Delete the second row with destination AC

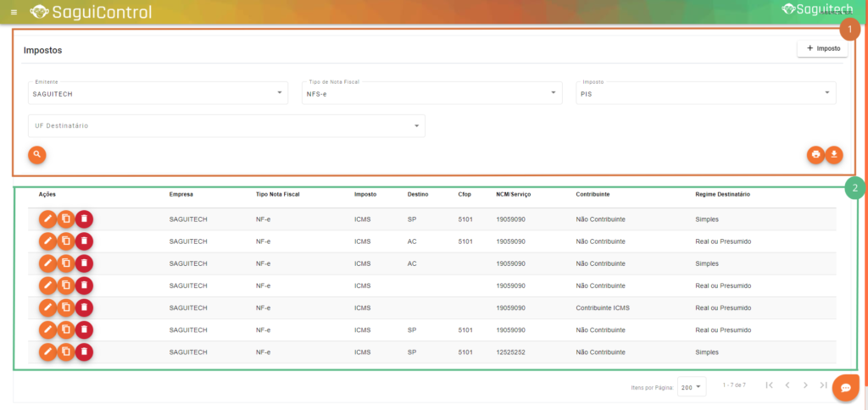84,263
